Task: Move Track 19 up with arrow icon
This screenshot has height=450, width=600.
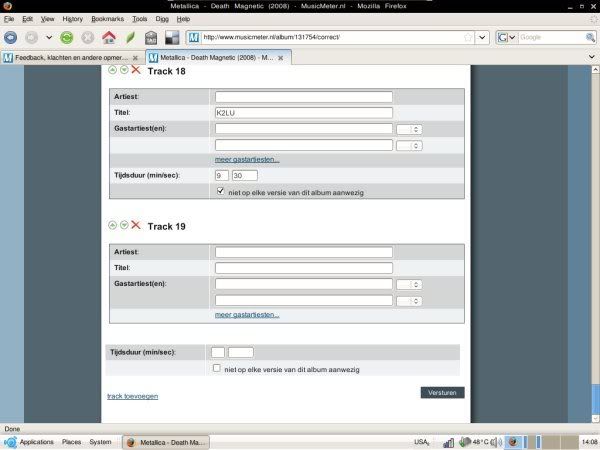Action: pyautogui.click(x=112, y=226)
